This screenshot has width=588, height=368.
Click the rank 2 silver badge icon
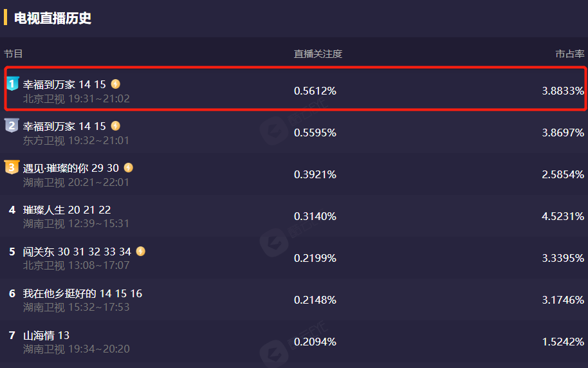[x=12, y=125]
